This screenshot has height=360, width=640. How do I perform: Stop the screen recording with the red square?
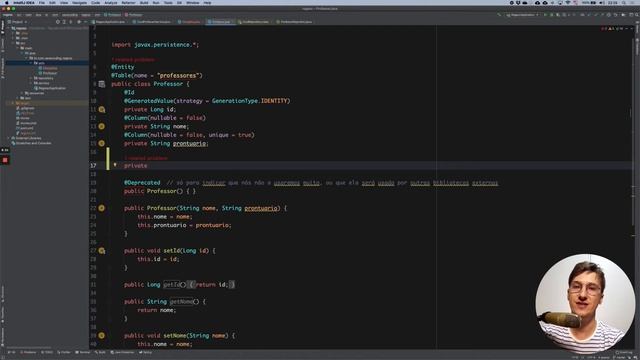5,160
